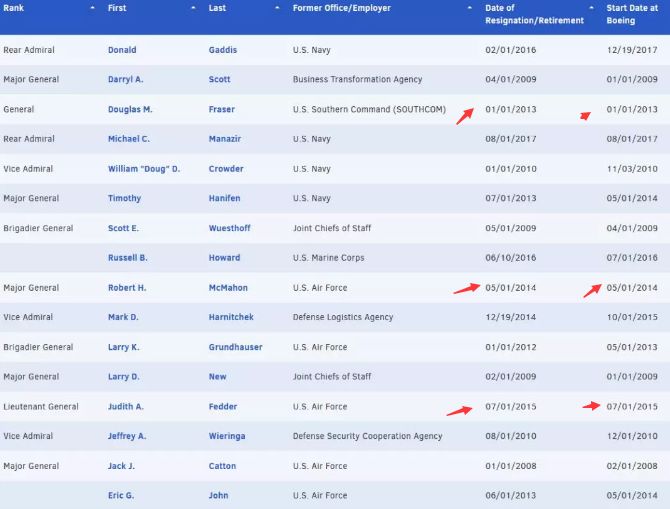Select the 10/01/2015 start date cell
The image size is (670, 509).
(x=632, y=317)
